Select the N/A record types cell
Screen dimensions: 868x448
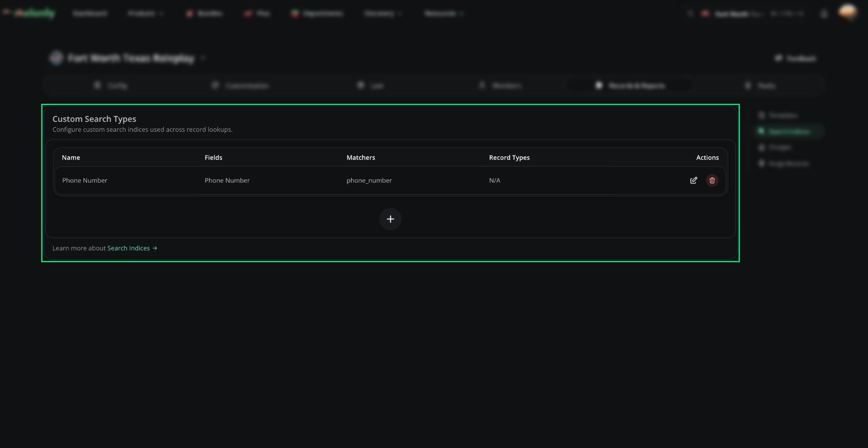pos(495,180)
